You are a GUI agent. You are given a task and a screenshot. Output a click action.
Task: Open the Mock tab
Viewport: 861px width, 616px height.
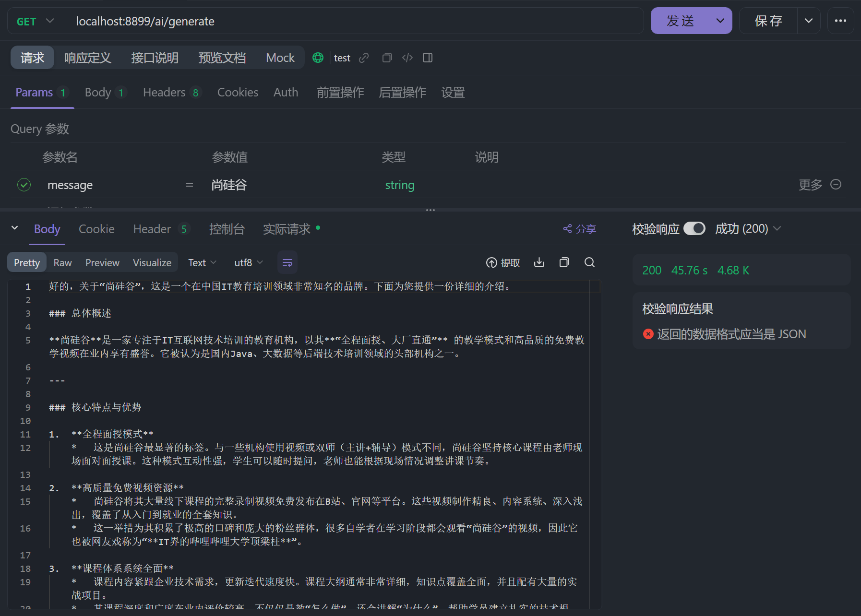pyautogui.click(x=280, y=58)
